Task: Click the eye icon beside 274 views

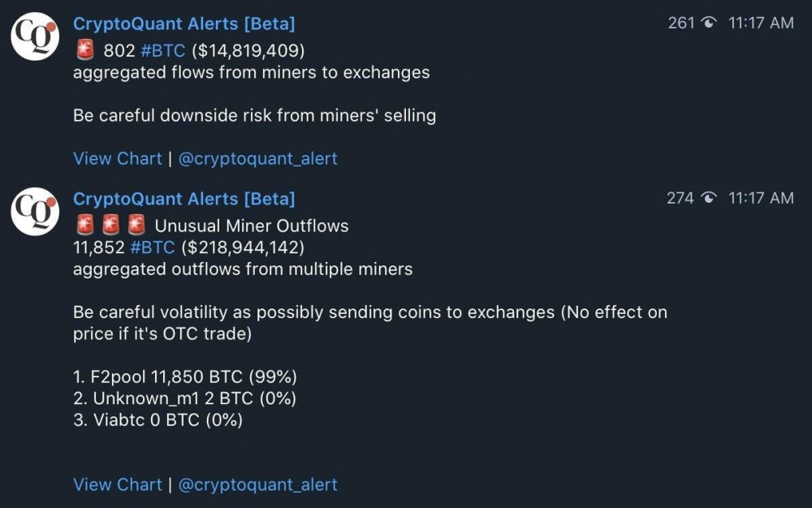Action: pos(709,198)
